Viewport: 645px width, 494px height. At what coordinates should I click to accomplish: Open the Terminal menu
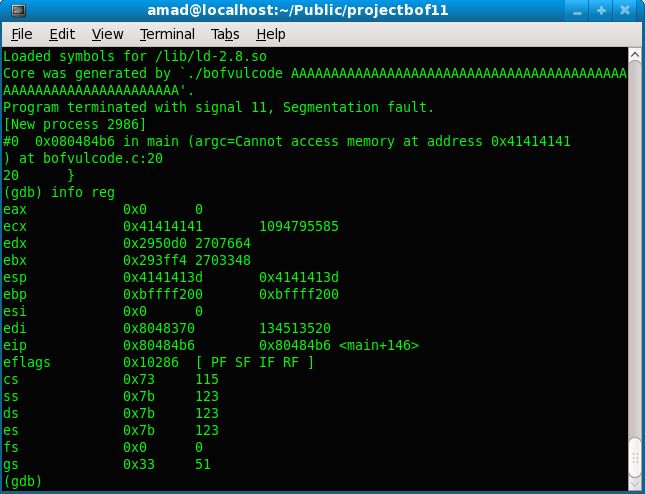coord(167,34)
